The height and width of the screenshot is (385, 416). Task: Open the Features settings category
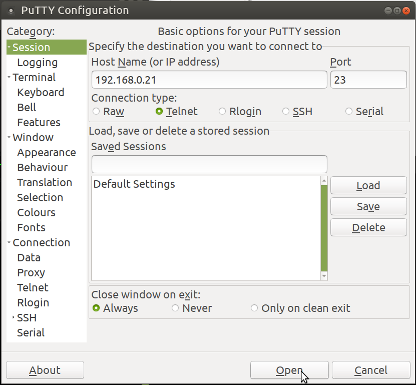click(39, 122)
